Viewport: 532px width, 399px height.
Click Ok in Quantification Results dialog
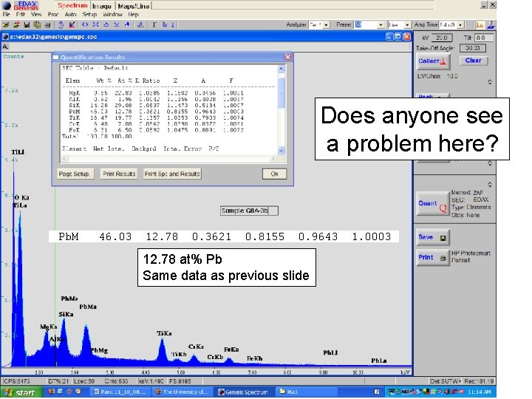pyautogui.click(x=274, y=174)
